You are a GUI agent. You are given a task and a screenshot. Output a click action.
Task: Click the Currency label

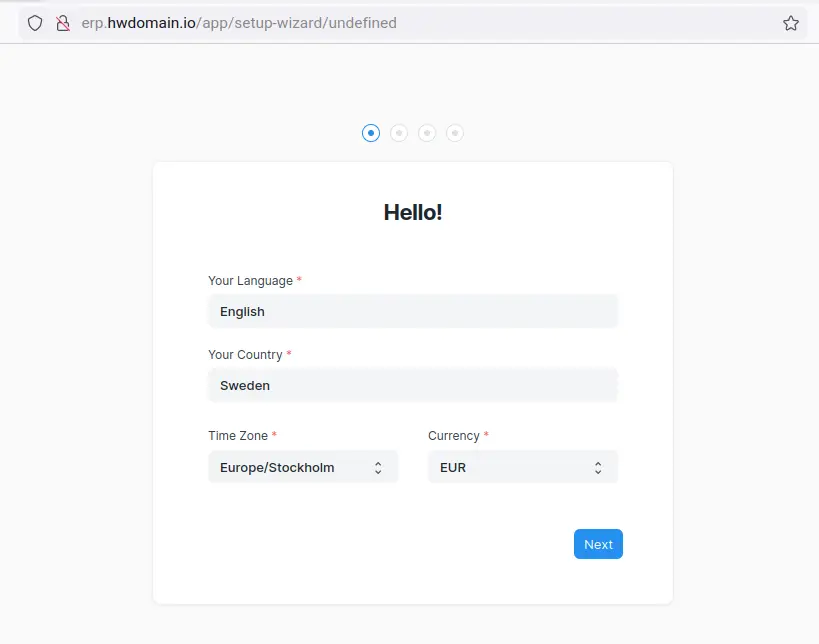[x=454, y=436]
